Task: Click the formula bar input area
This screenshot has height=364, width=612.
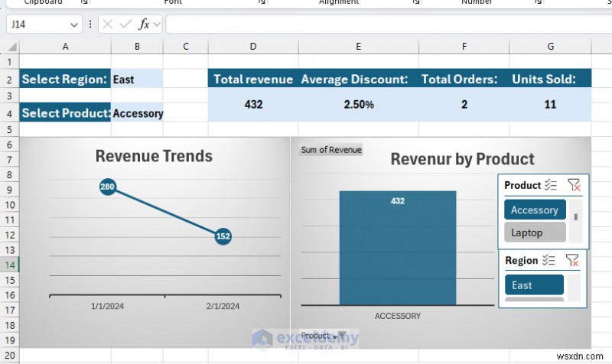Action: 389,24
